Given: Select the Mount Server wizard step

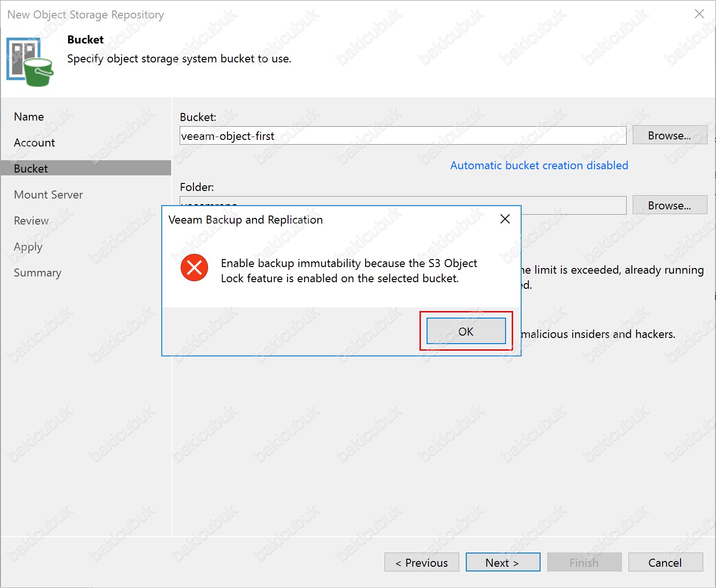Looking at the screenshot, I should (48, 195).
